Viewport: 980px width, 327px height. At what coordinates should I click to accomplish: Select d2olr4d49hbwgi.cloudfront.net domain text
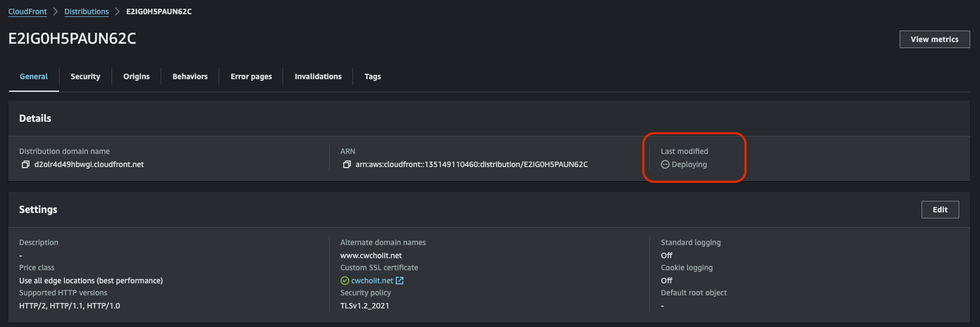click(x=89, y=164)
